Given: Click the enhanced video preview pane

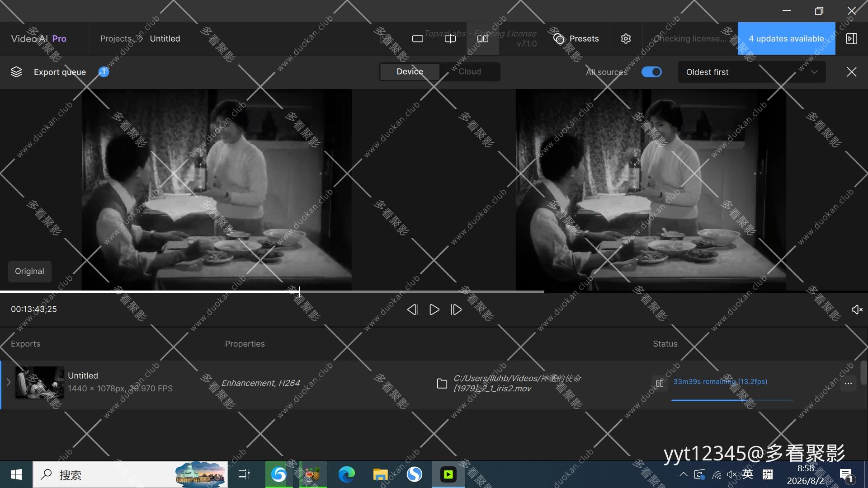Looking at the screenshot, I should pyautogui.click(x=651, y=190).
